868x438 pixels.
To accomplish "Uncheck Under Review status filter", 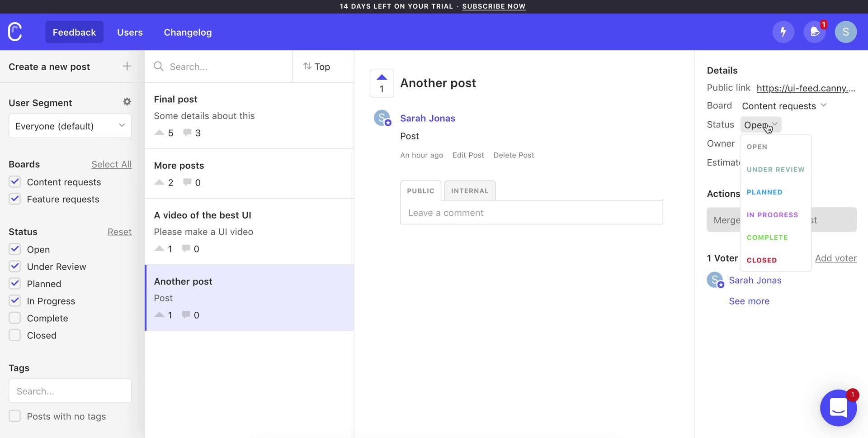I will (x=14, y=267).
